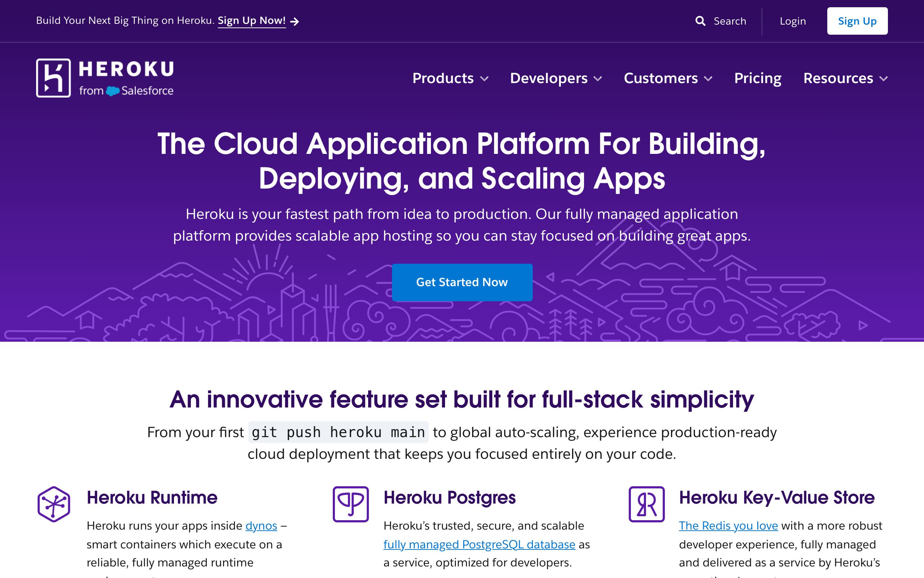Open the Customers navigation item

(x=661, y=78)
